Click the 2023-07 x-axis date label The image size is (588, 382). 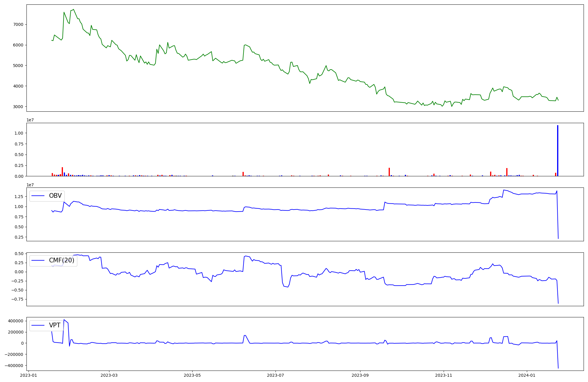pyautogui.click(x=275, y=375)
